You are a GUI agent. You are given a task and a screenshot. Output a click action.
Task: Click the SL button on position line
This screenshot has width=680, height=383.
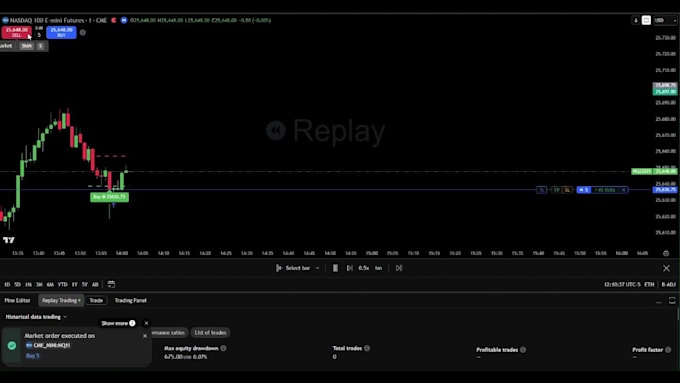(567, 190)
